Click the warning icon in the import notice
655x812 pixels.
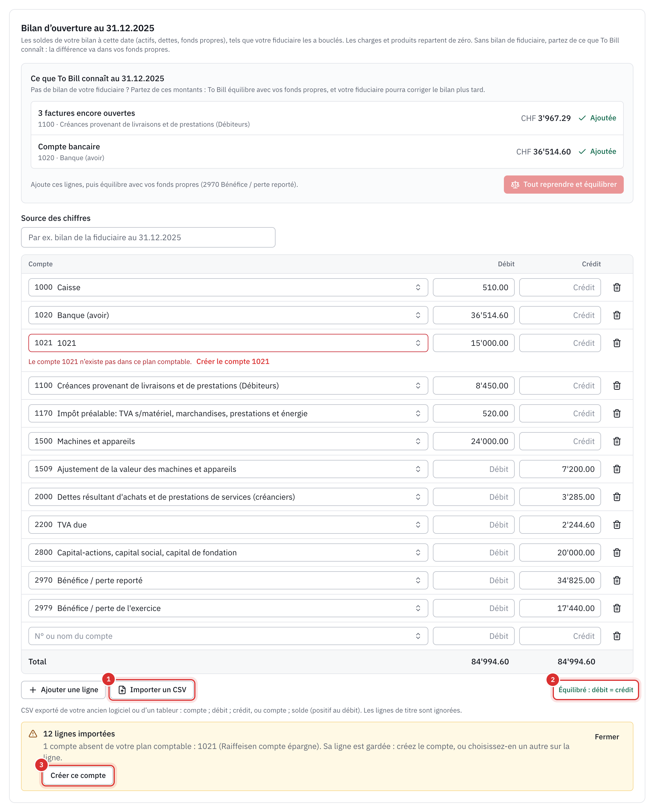tap(33, 734)
